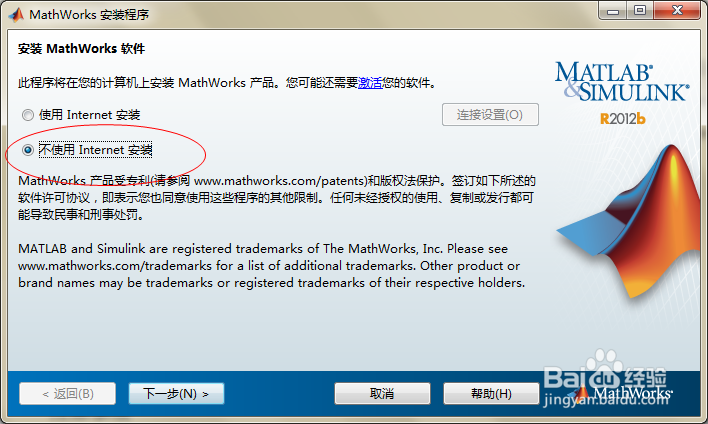The height and width of the screenshot is (424, 708).
Task: Click the MATLAB icon in the title bar
Action: [16, 14]
